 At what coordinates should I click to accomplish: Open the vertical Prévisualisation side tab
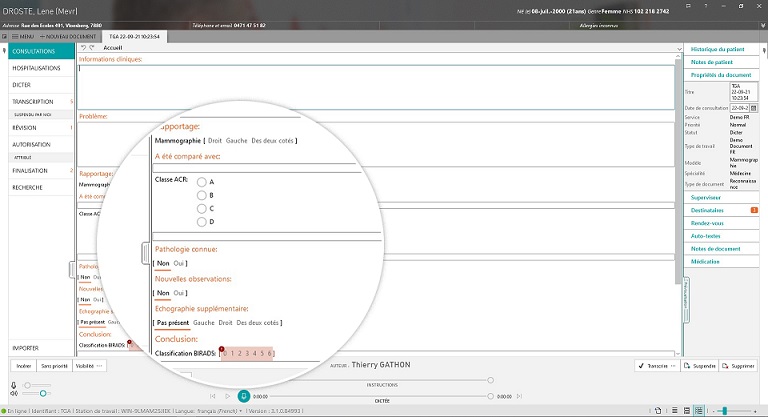click(686, 300)
